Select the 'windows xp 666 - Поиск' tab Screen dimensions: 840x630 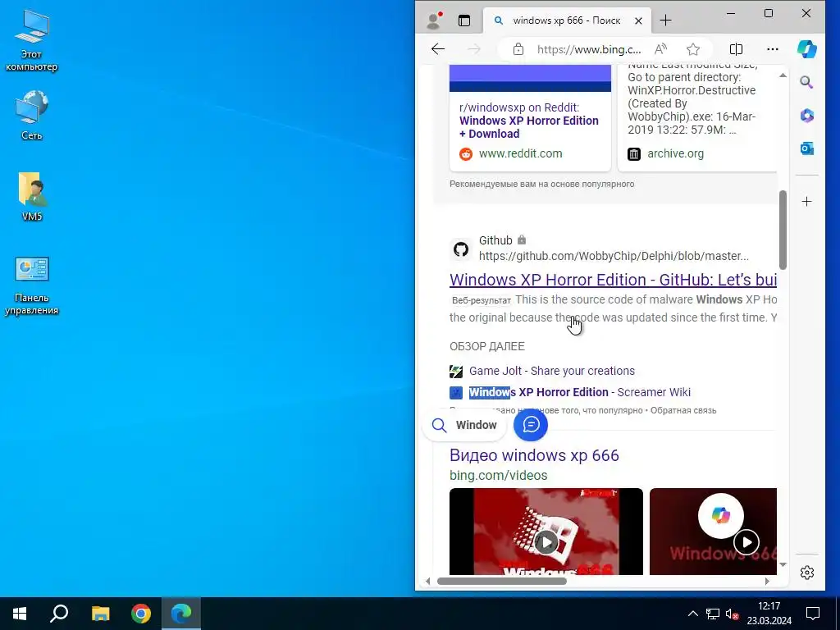(x=567, y=21)
